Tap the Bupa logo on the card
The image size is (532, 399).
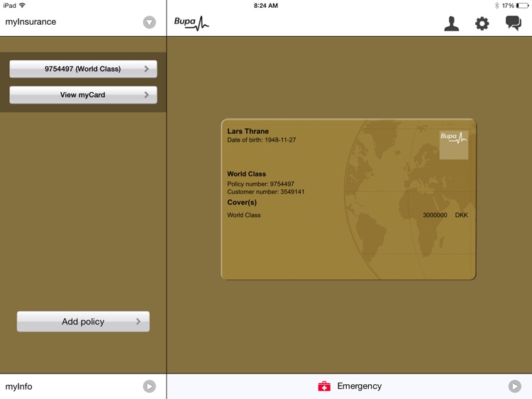[x=454, y=145]
